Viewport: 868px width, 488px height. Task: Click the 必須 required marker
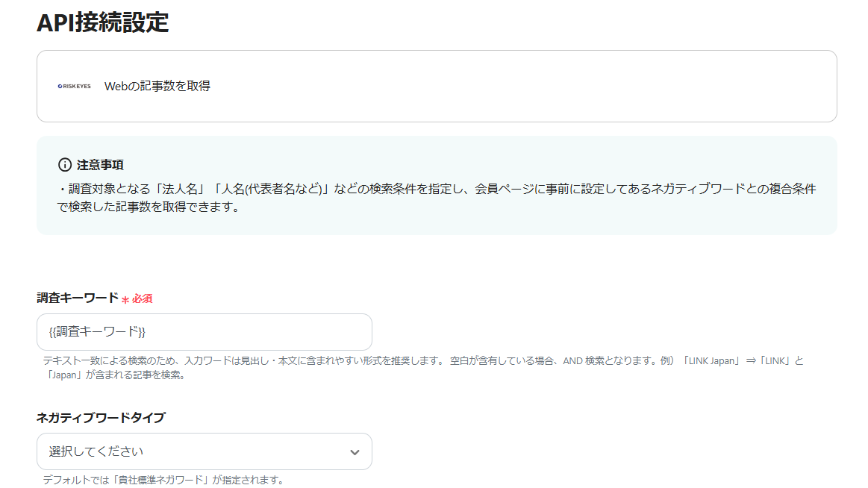(137, 298)
